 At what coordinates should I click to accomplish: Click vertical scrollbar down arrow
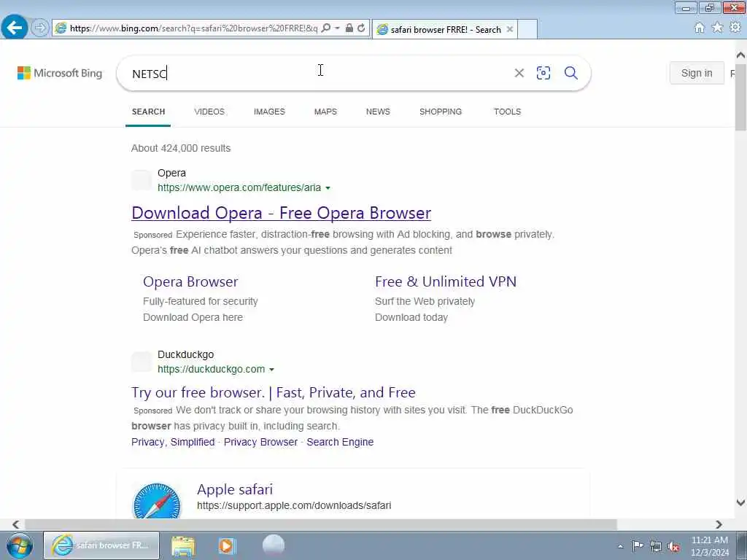(740, 502)
